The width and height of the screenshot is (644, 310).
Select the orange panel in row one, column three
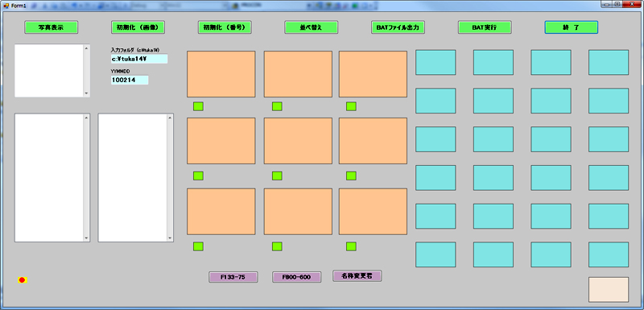373,74
